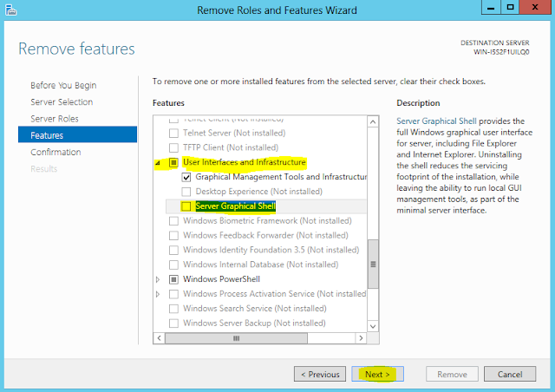555x392 pixels.
Task: Click the Windows Identity Foundation 3.5 checkbox
Action: tap(173, 250)
